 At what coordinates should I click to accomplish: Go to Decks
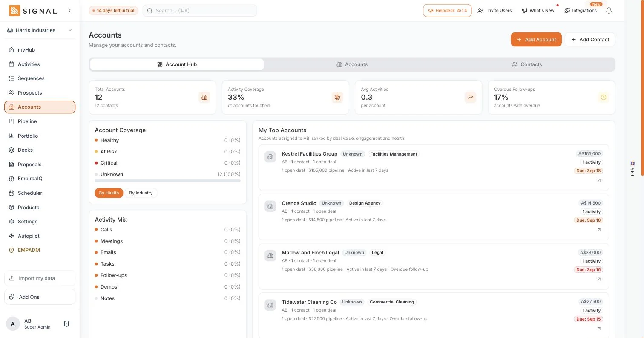coord(40,150)
